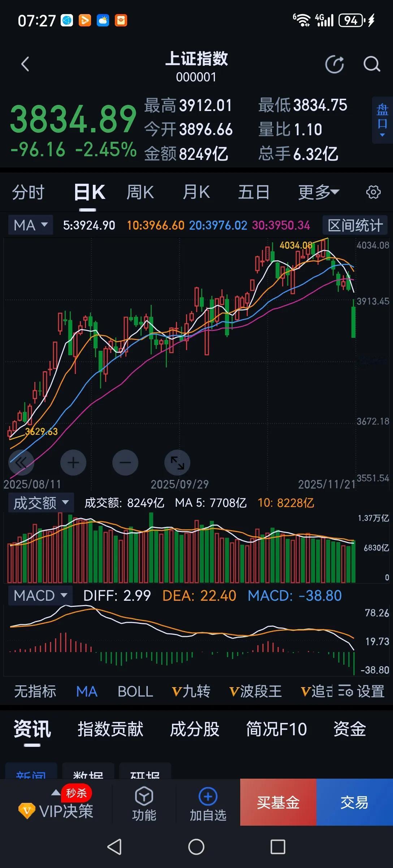Expand the 盘口 side panel
This screenshot has width=393, height=868.
(x=382, y=120)
